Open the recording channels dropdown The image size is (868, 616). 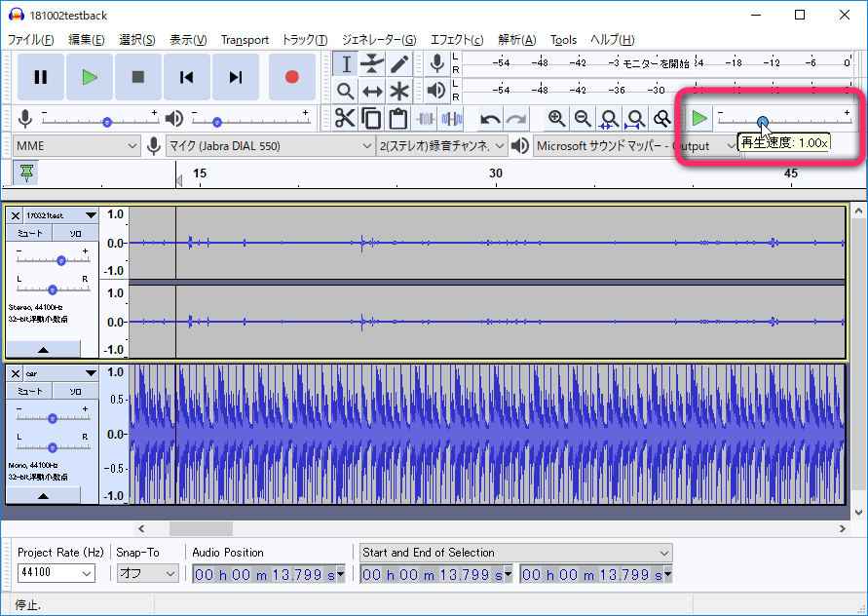point(441,145)
